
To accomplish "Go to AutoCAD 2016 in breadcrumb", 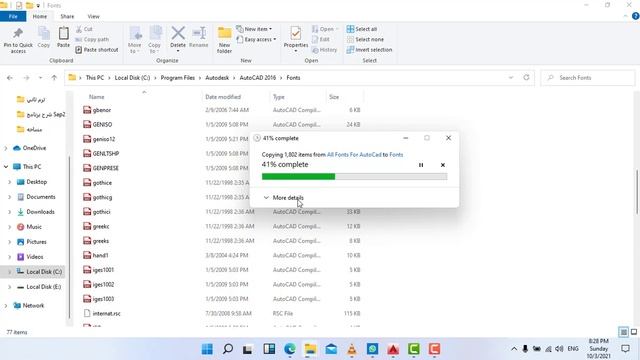I will [x=258, y=78].
